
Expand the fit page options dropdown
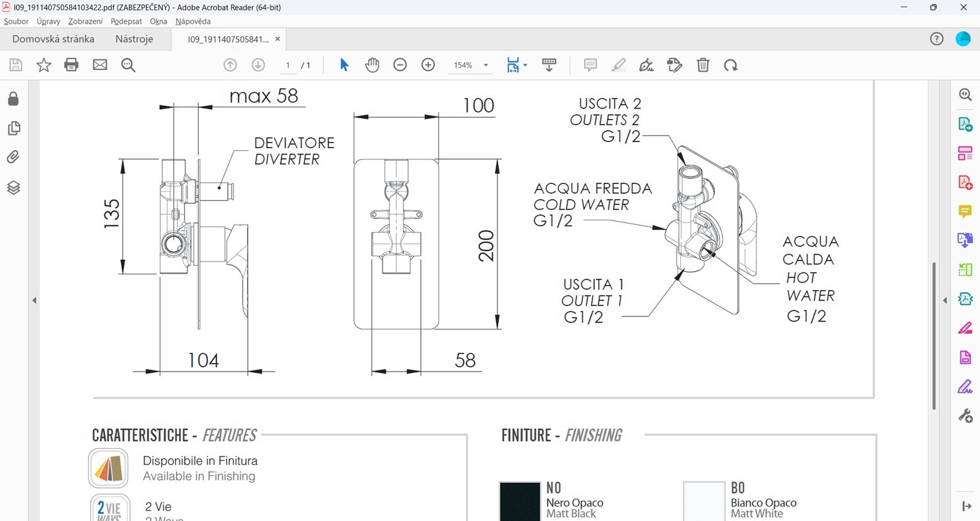pyautogui.click(x=525, y=66)
